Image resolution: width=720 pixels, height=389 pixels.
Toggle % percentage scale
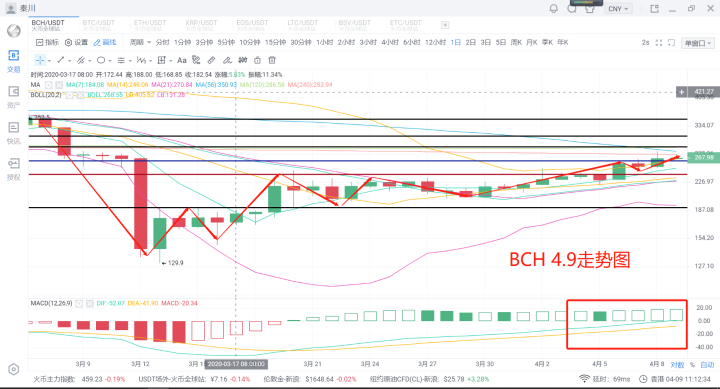pyautogui.click(x=692, y=365)
